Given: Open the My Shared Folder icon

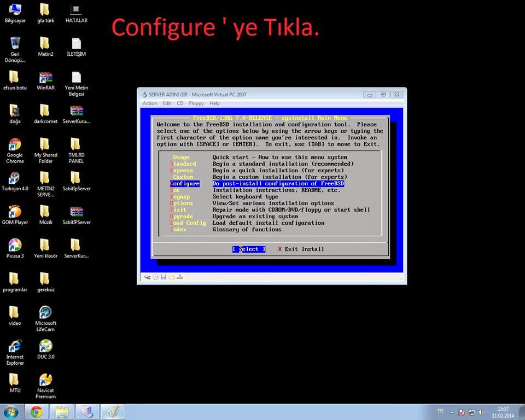Looking at the screenshot, I should (45, 151).
